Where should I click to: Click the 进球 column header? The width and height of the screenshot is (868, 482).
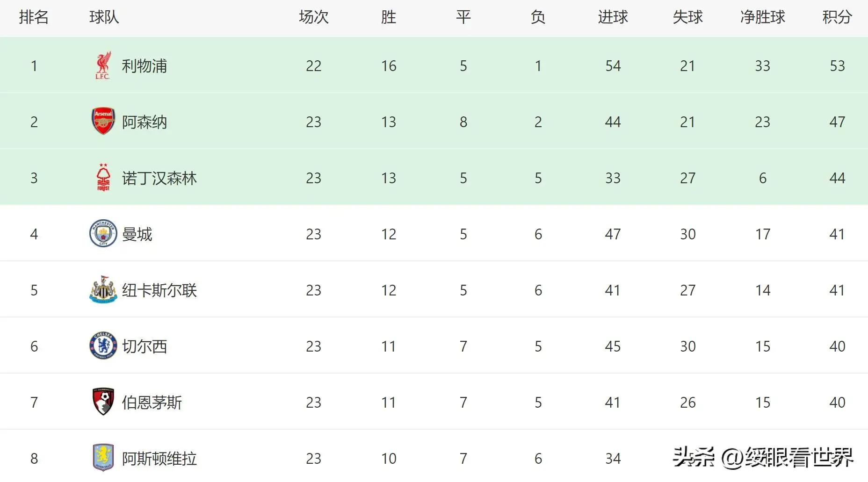coord(613,17)
